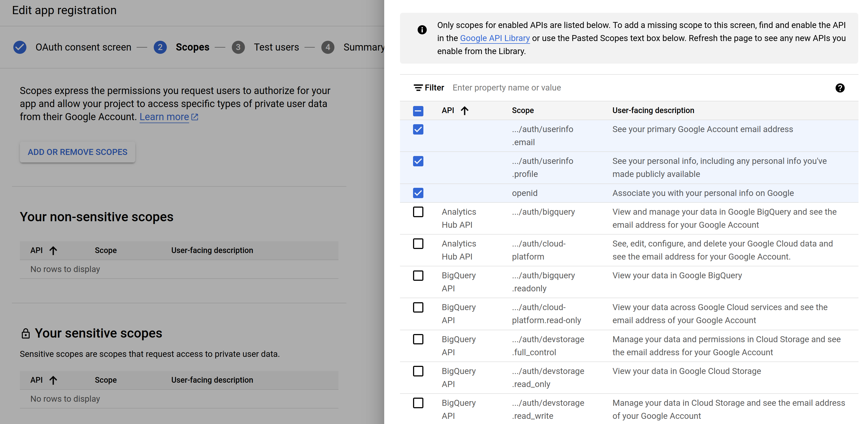Open the Google API Library link
This screenshot has width=868, height=424.
point(495,38)
